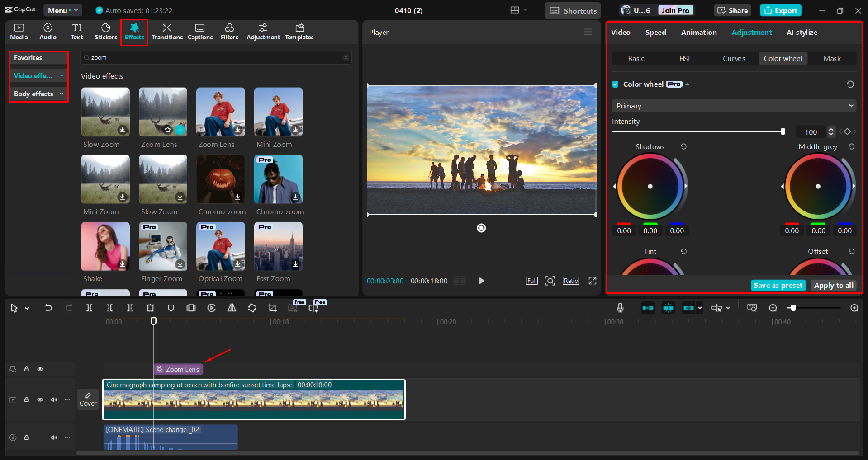Select the Crop icon above the timeline
868x460 pixels.
point(272,308)
